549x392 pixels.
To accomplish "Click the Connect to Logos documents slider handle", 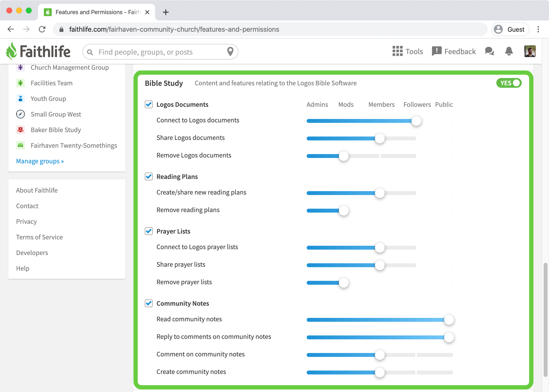I will [x=416, y=121].
